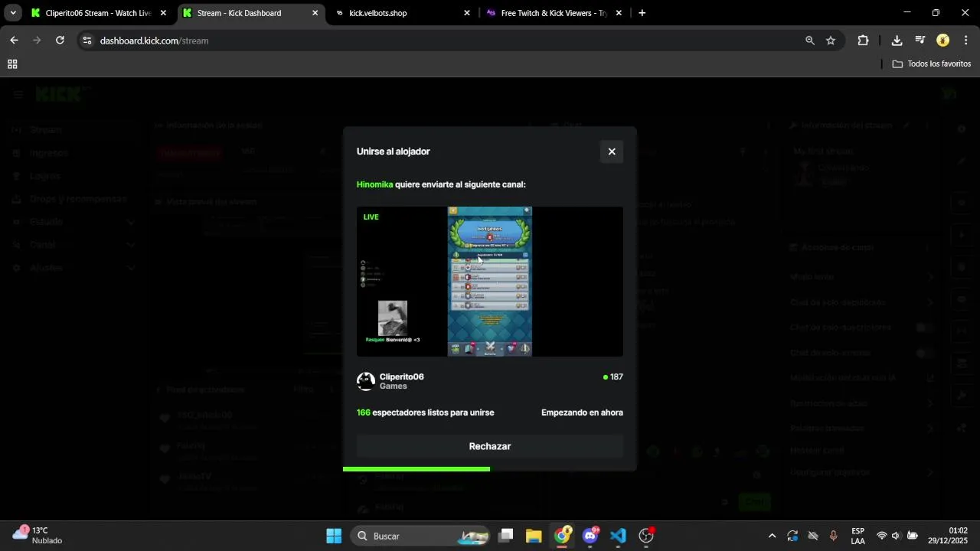Open the media controls icon
The height and width of the screenshot is (551, 980).
[920, 41]
